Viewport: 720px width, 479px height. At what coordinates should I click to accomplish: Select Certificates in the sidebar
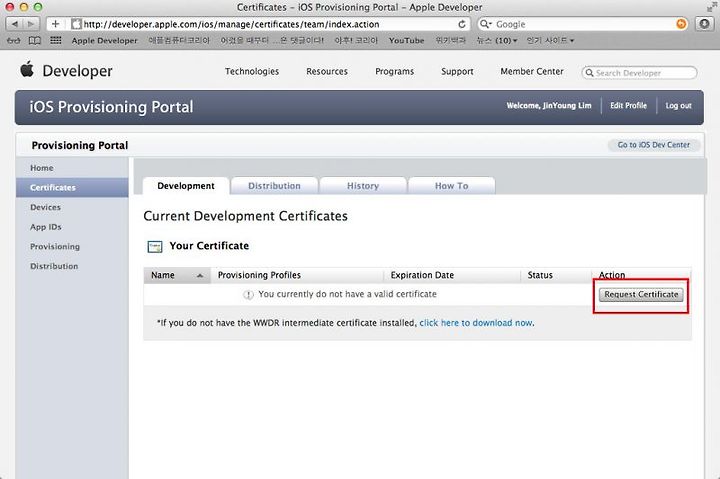(72, 188)
